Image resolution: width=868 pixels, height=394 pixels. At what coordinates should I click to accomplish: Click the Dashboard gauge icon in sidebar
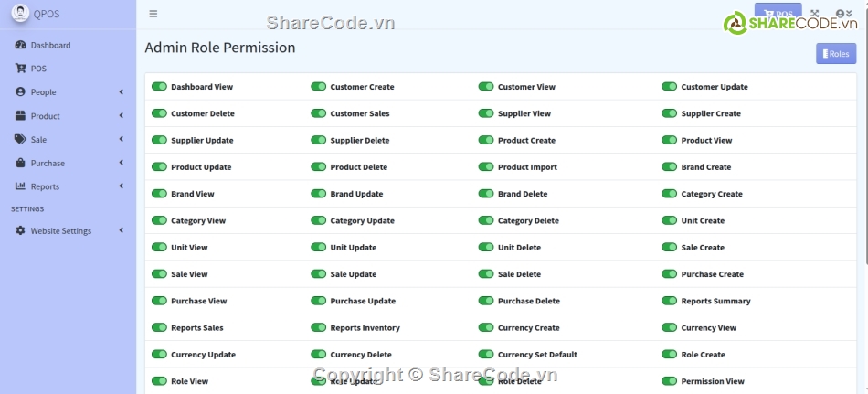pos(20,45)
